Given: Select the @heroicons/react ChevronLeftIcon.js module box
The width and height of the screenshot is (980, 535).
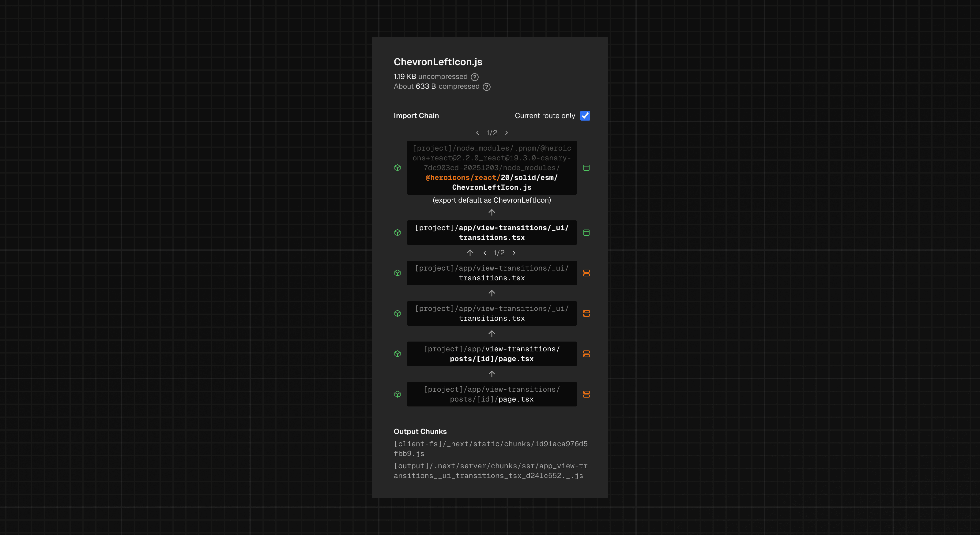Looking at the screenshot, I should pos(492,167).
